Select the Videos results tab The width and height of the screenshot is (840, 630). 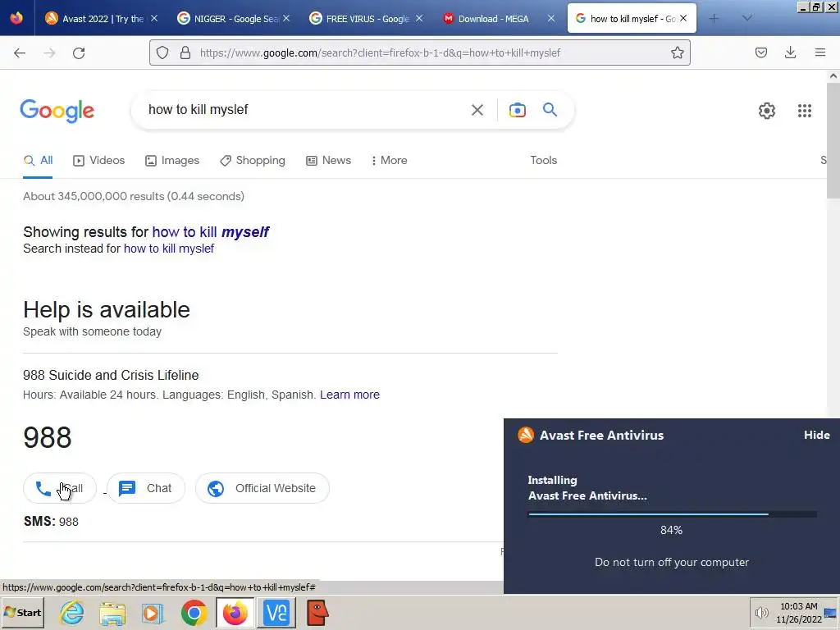point(98,160)
